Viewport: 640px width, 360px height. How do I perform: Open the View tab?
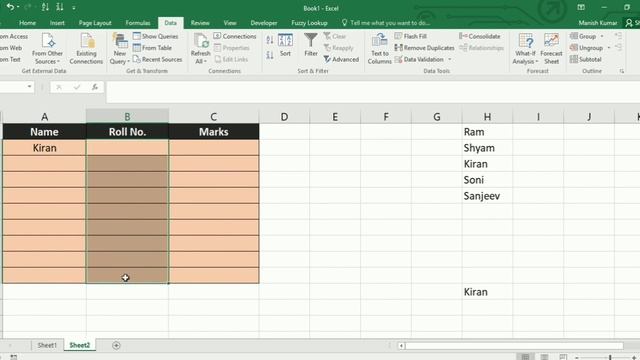point(230,23)
